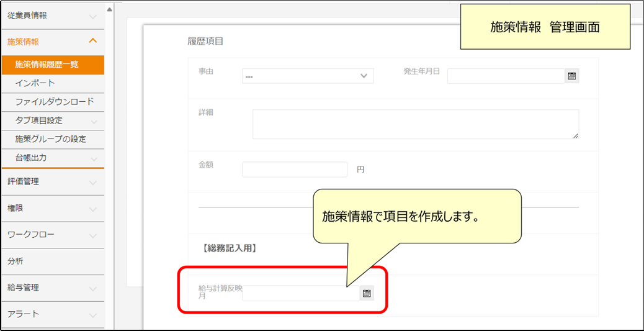Screen dimensions: 644x331
Task: Select 施策情報履歴一覧 in the sidebar
Action: pos(53,65)
